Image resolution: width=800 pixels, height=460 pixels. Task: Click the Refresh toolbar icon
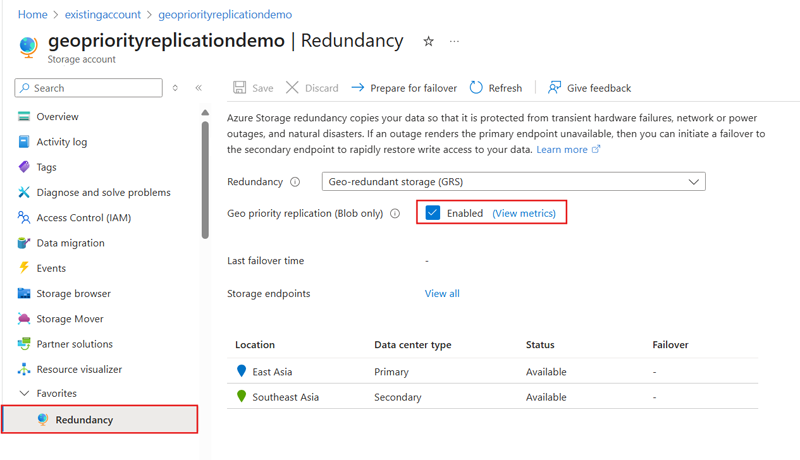point(477,88)
